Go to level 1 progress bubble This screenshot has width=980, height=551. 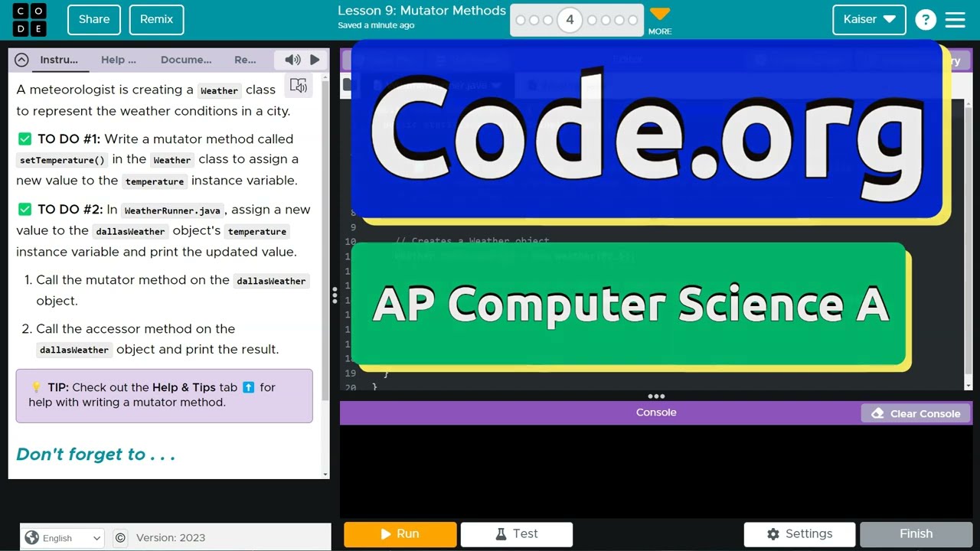(x=521, y=20)
